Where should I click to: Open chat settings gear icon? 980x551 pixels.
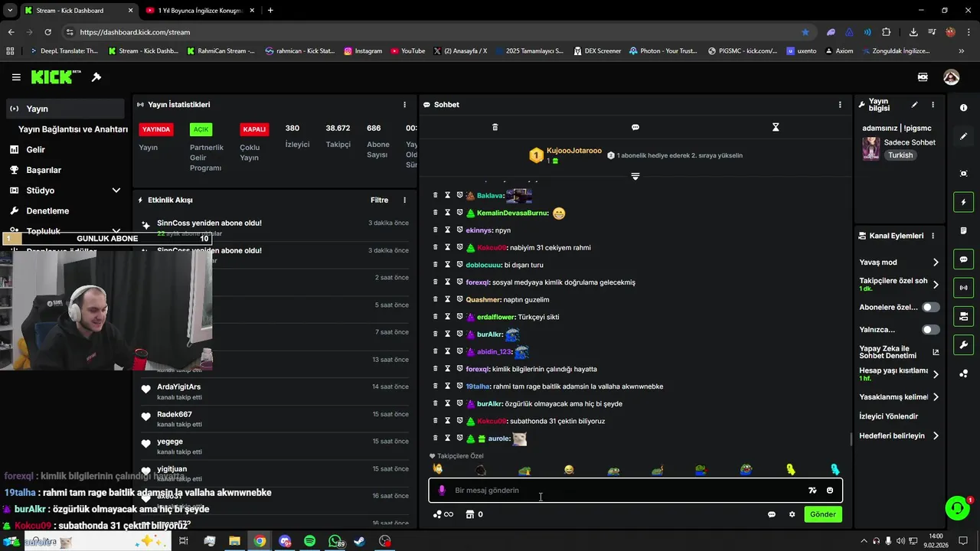tap(792, 514)
